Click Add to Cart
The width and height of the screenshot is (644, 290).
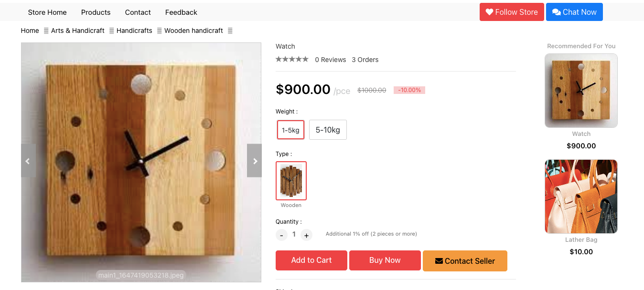pyautogui.click(x=311, y=260)
